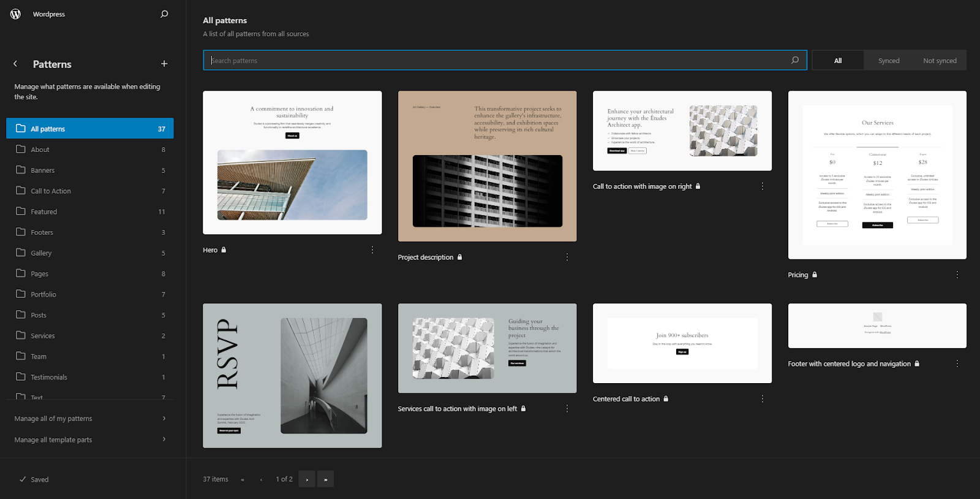Open actions menu for Centered call to action
The height and width of the screenshot is (499, 980).
763,399
